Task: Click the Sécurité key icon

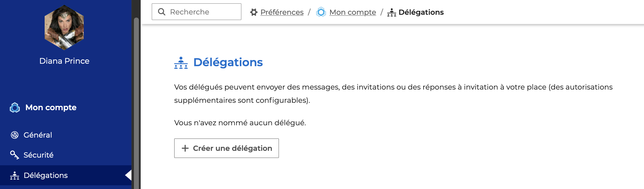Action: coord(14,155)
